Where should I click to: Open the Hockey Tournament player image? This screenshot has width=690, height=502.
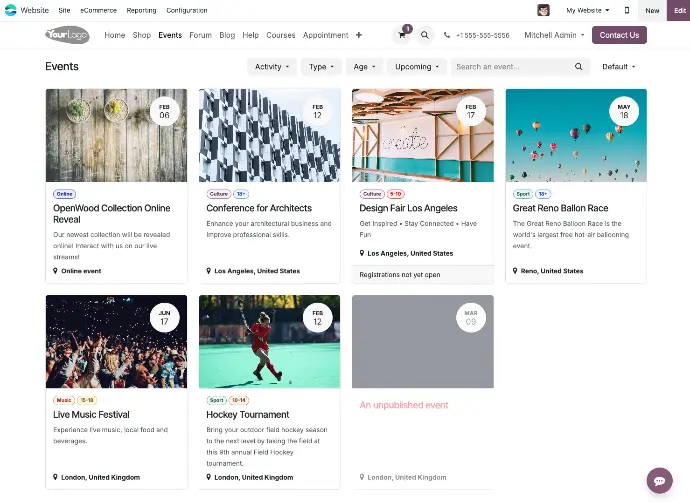pyautogui.click(x=269, y=341)
